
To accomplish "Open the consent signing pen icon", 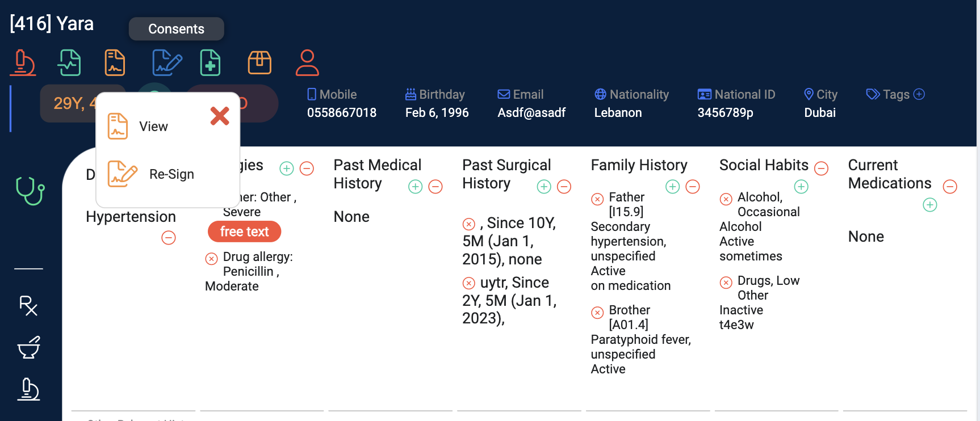I will point(167,62).
